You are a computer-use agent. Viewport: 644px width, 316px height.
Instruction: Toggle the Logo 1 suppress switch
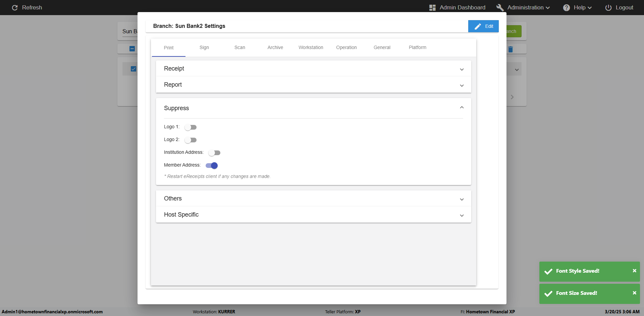pyautogui.click(x=191, y=127)
